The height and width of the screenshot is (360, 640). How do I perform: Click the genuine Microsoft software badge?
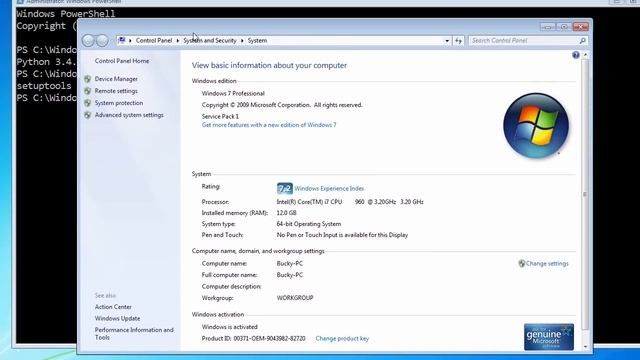pyautogui.click(x=549, y=337)
